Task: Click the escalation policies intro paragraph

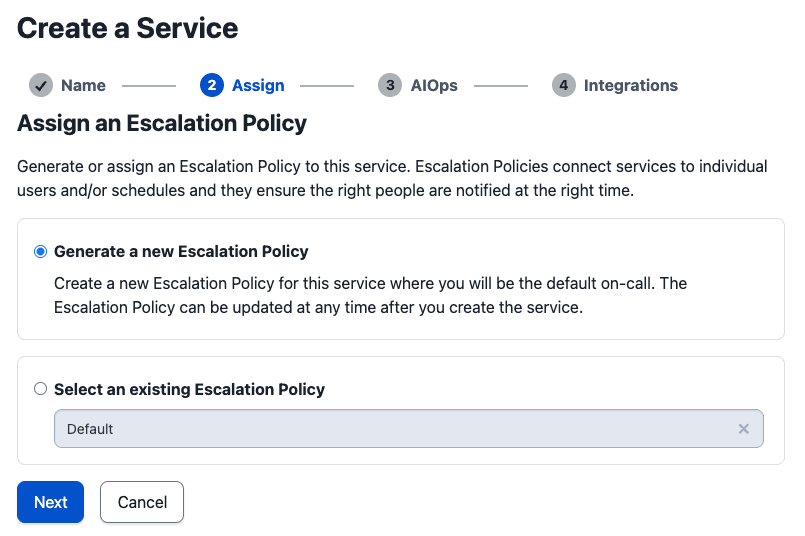Action: click(392, 178)
